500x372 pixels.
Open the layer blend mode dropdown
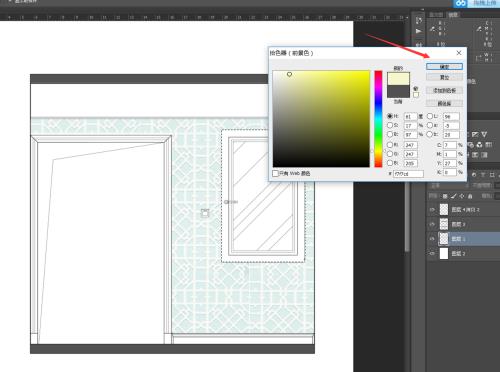(447, 185)
